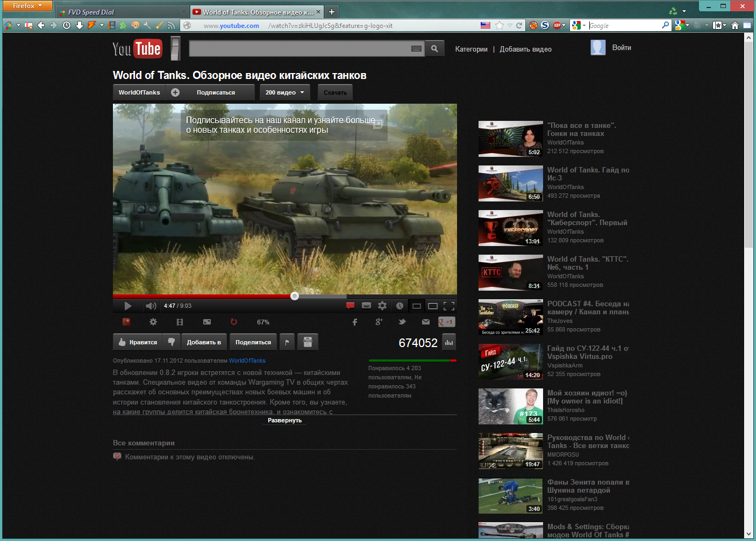Click Войти to sign in
This screenshot has height=541, width=756.
point(622,47)
